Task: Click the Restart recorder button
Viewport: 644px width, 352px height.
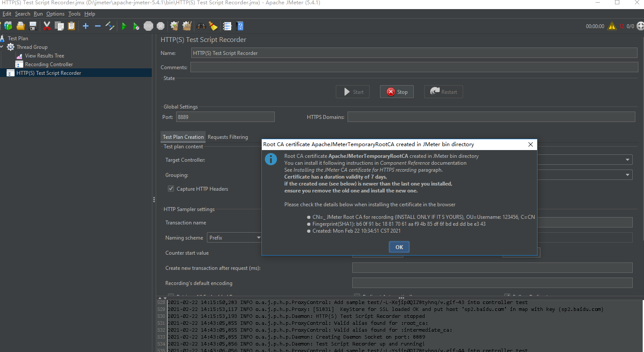Action: coord(444,92)
